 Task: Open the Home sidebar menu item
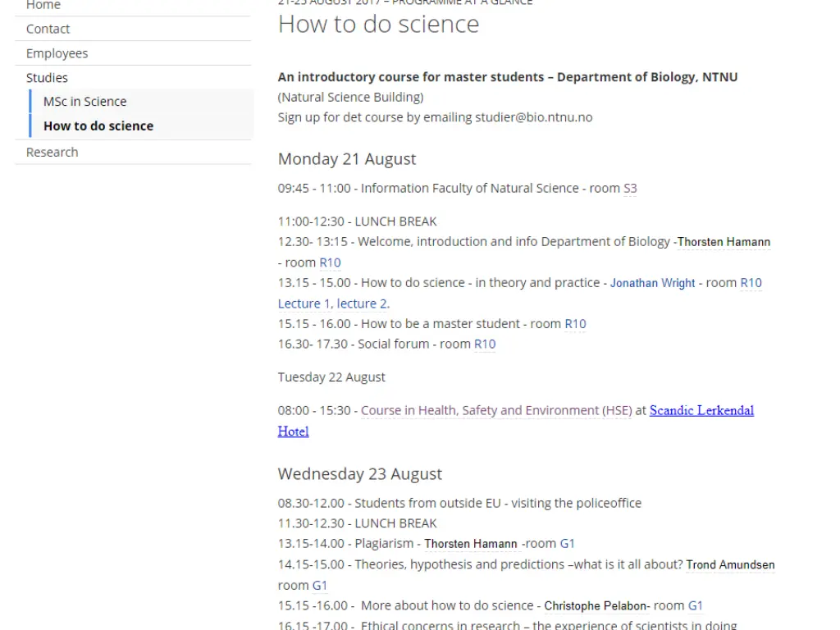coord(43,6)
